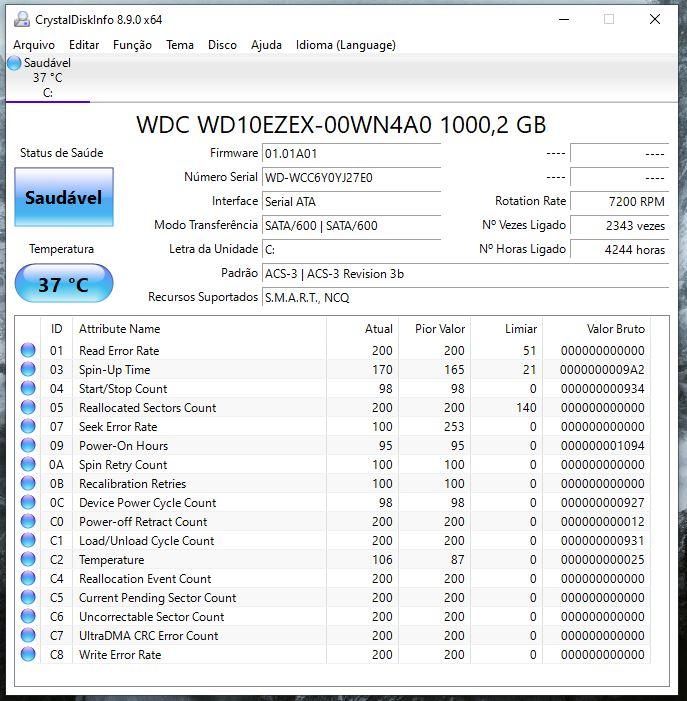
Task: Click the Padrão field ACS-3 Revision 3b
Action: point(465,274)
